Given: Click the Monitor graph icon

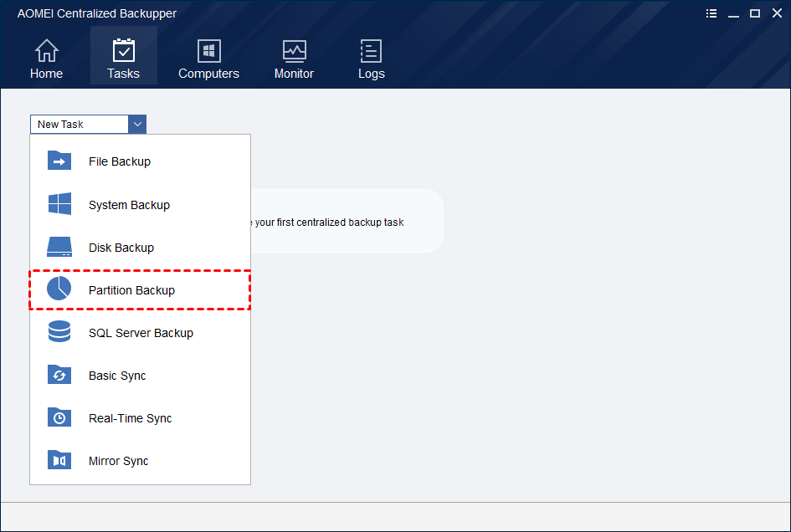Looking at the screenshot, I should pyautogui.click(x=294, y=51).
